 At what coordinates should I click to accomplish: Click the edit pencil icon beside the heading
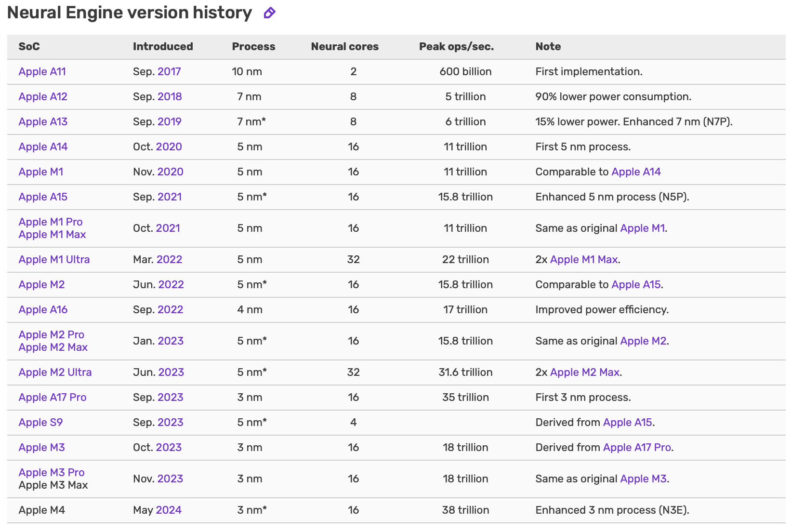click(269, 13)
